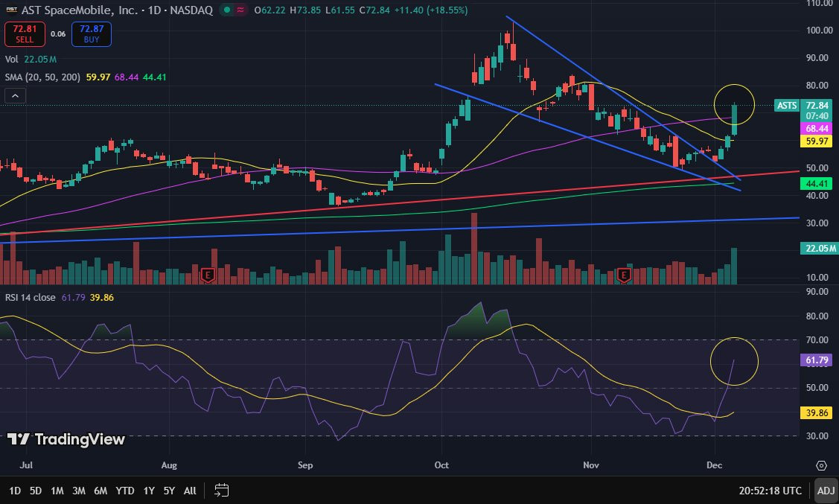Open the go-to-date calendar icon
The height and width of the screenshot is (504, 839).
pyautogui.click(x=222, y=490)
